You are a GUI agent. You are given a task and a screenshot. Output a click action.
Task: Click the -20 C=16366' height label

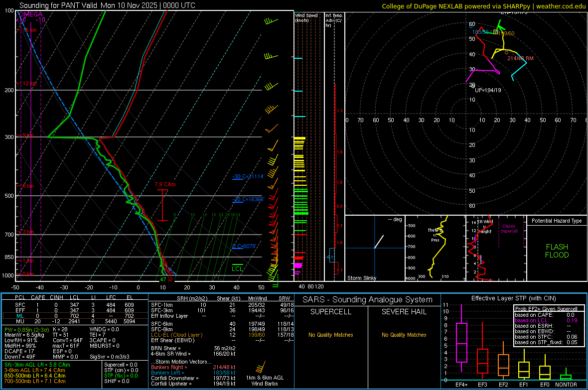[248, 200]
